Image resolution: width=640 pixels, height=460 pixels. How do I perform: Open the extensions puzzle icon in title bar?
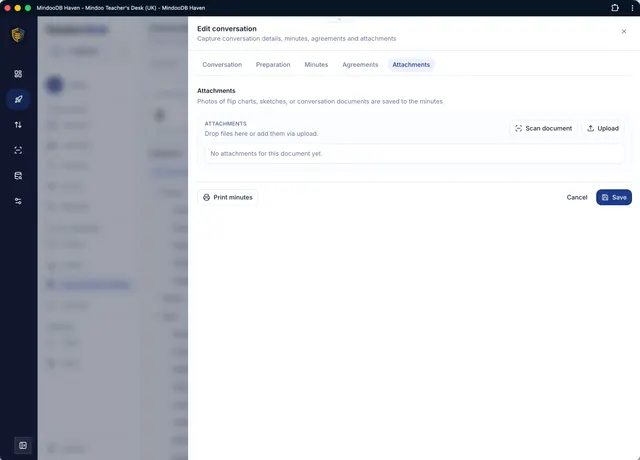pos(615,8)
